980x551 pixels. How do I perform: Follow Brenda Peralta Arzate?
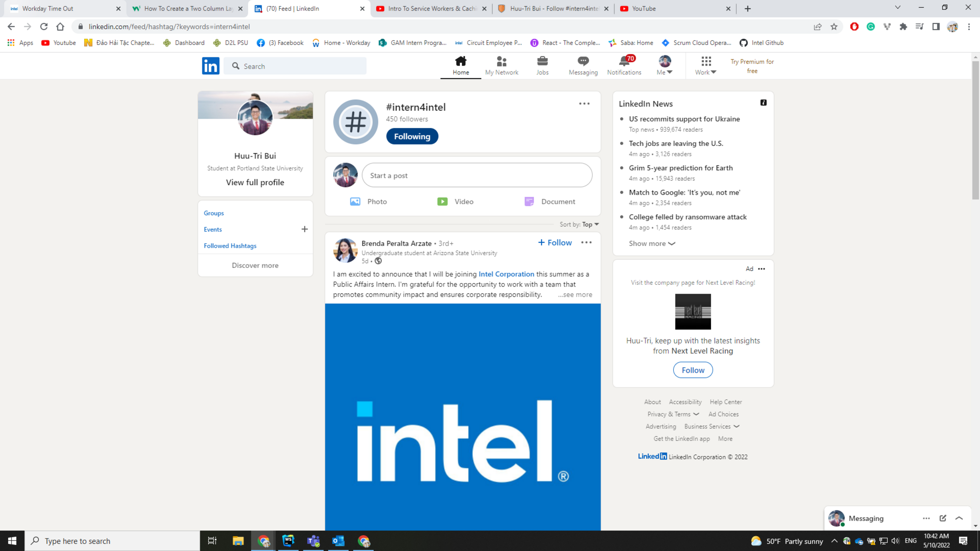coord(555,242)
